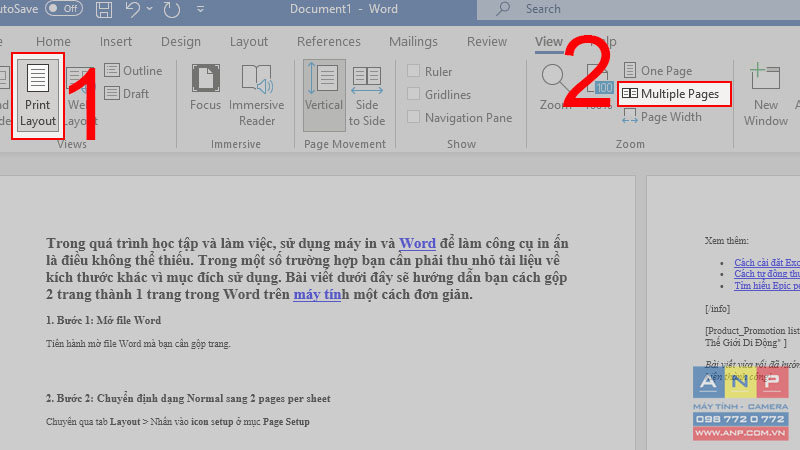Choose Multiple Pages zoom option
This screenshot has width=800, height=450.
click(670, 94)
